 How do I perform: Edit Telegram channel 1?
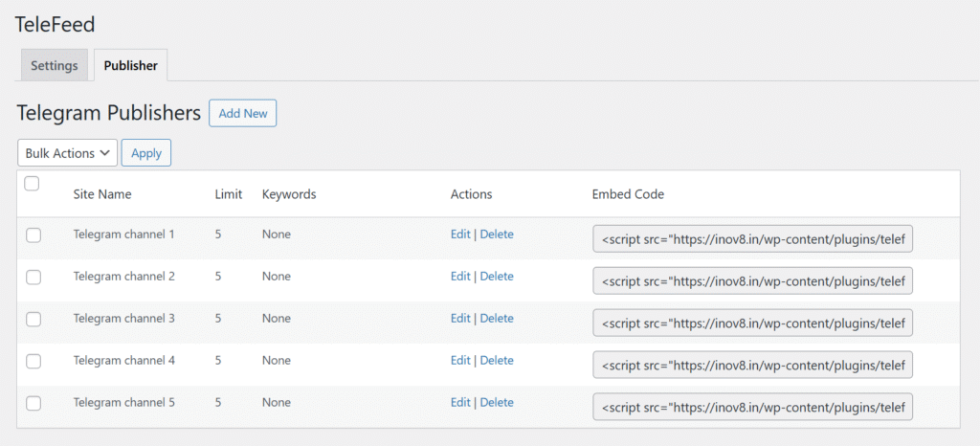tap(460, 234)
